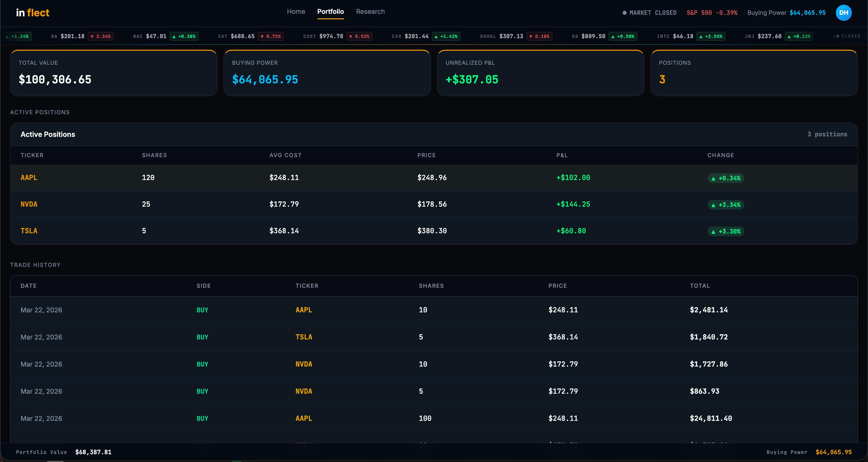Switch to the Research tab
Screen dimensions: 868x462
tap(370, 12)
